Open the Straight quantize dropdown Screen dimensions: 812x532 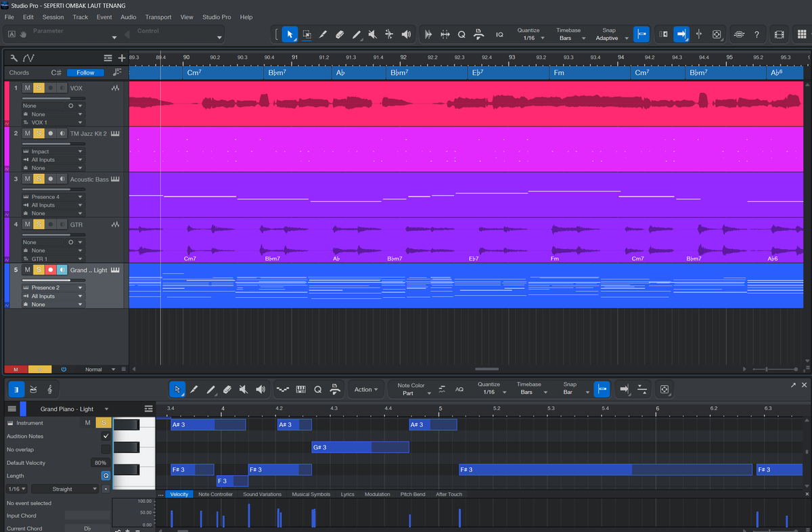(66, 489)
